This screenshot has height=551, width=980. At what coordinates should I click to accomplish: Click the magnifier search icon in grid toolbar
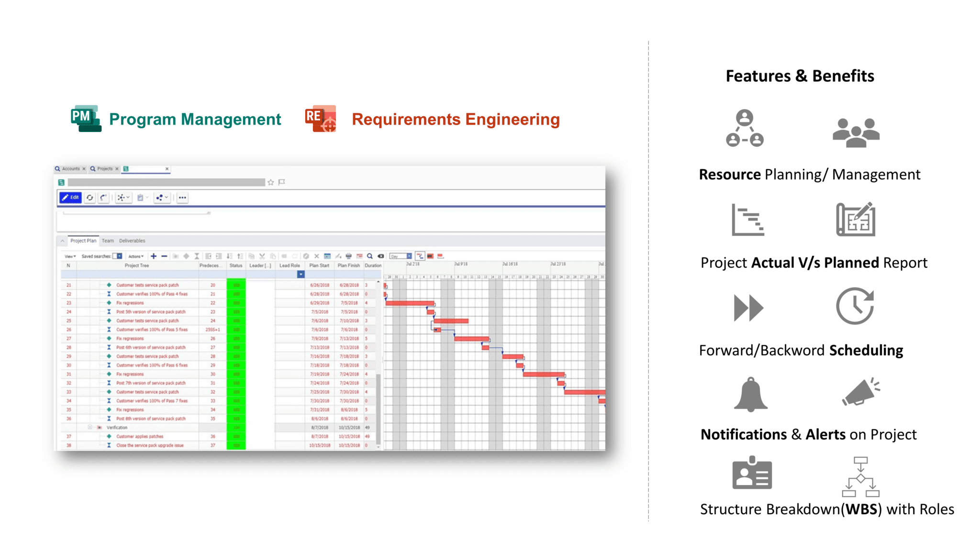click(370, 256)
